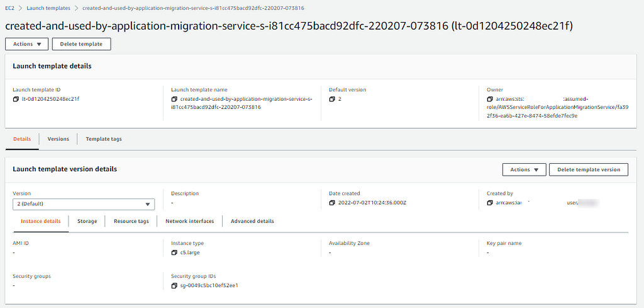The width and height of the screenshot is (644, 308).
Task: Copy the Launch template ID value
Action: tap(16, 99)
